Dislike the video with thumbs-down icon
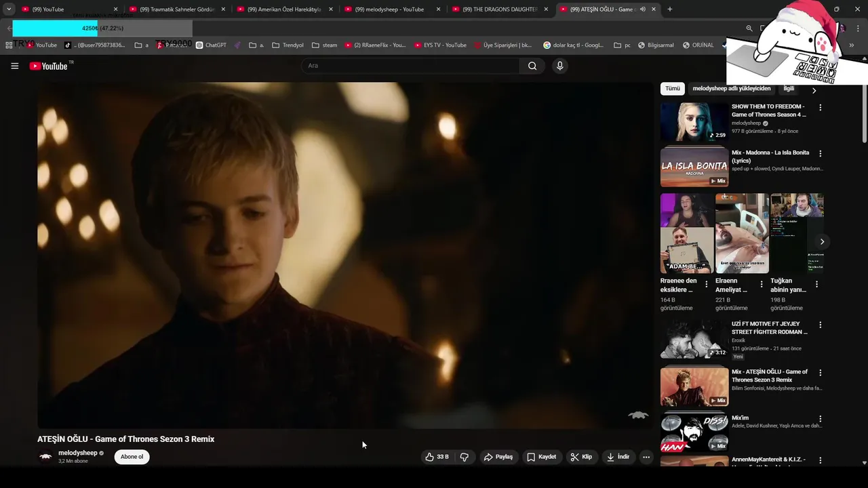The image size is (868, 488). (x=465, y=457)
